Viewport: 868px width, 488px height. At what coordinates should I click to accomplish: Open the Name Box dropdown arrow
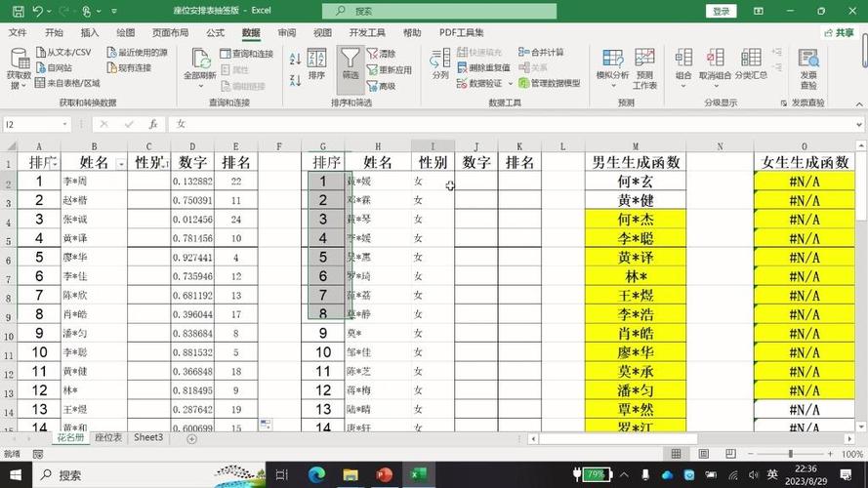pyautogui.click(x=64, y=125)
